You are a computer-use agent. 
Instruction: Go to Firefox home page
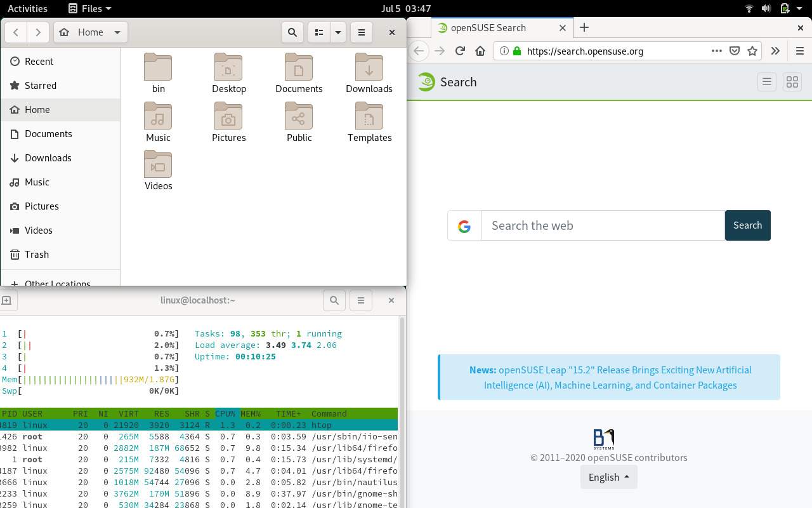(x=480, y=51)
